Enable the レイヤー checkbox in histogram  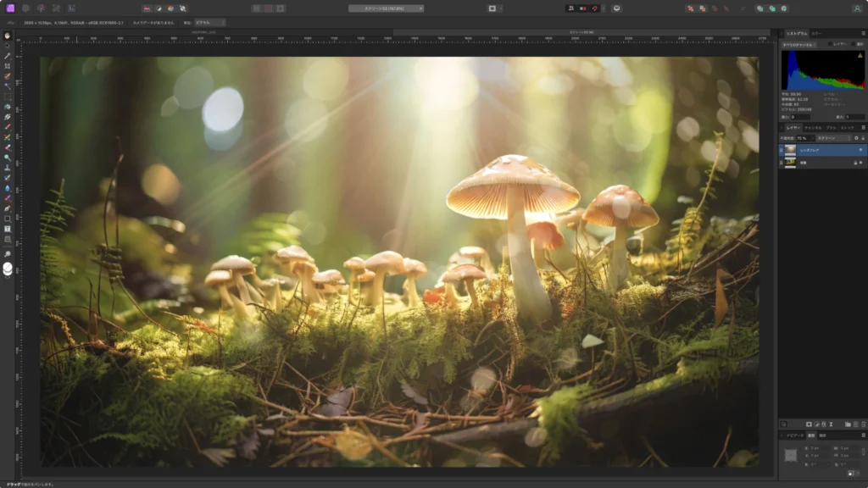832,43
